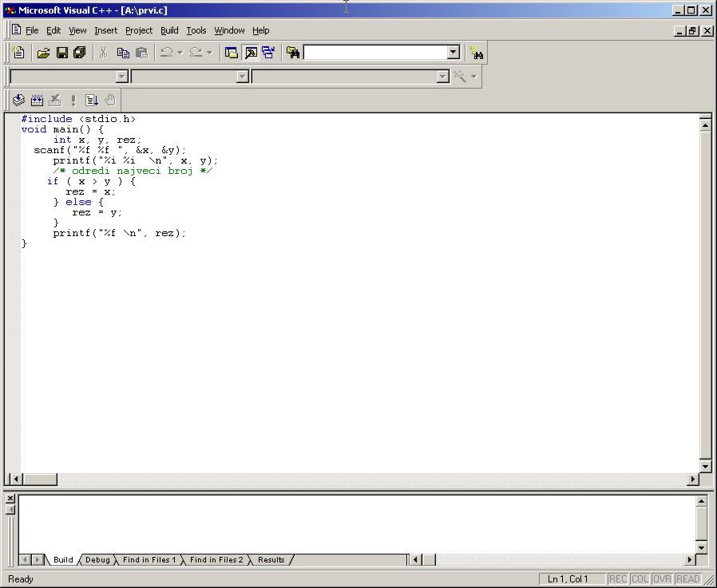Open the Undo history dropdown arrow
This screenshot has height=588, width=717.
[x=180, y=53]
